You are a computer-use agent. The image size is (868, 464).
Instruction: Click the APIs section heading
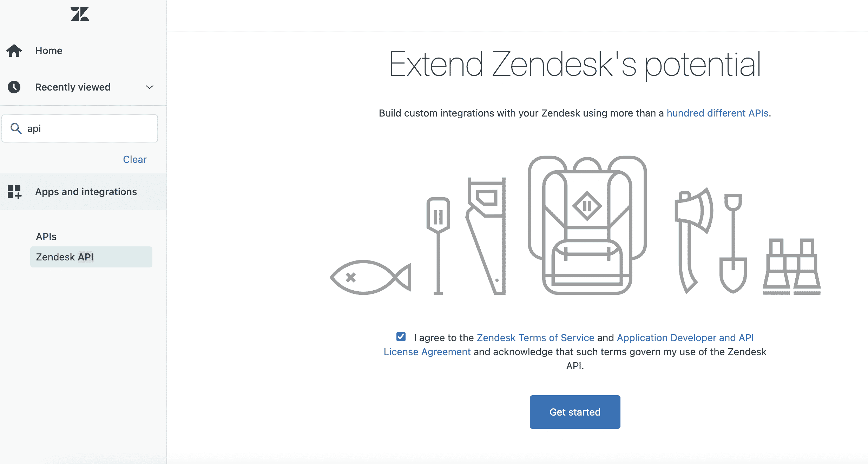click(x=46, y=236)
